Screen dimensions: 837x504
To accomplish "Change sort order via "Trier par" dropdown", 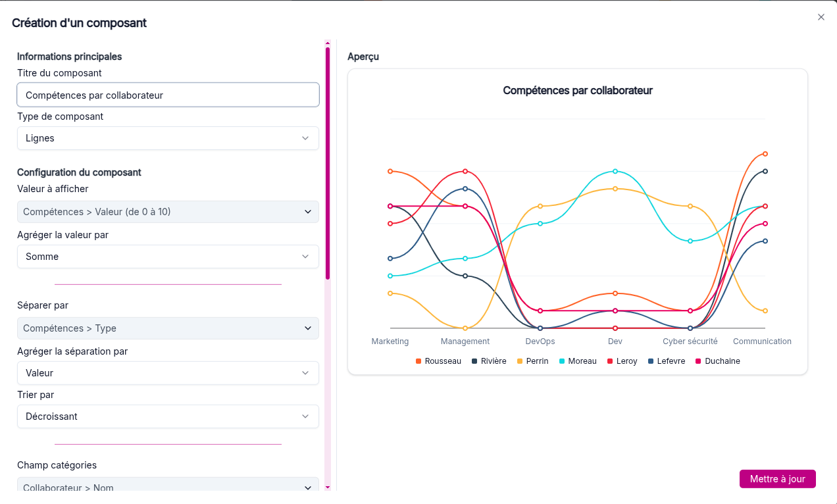I will (167, 416).
